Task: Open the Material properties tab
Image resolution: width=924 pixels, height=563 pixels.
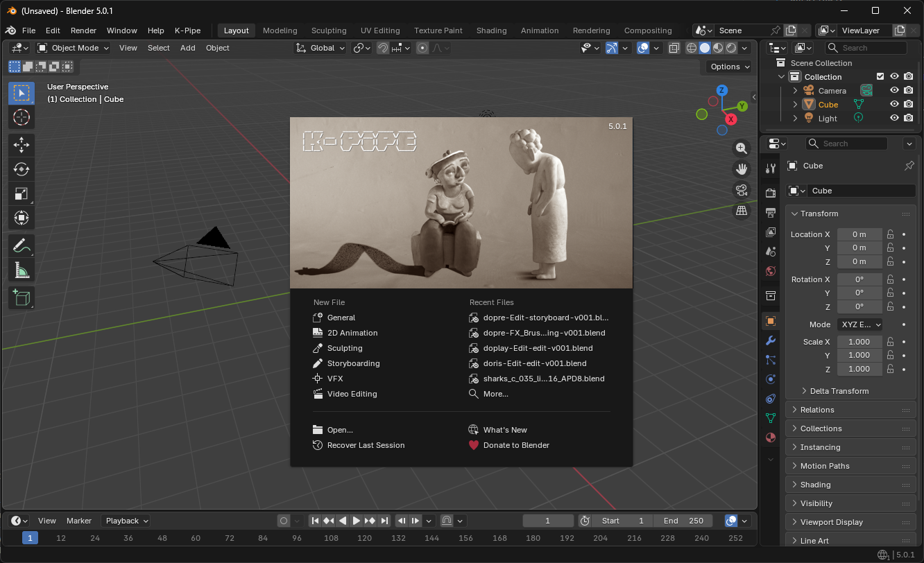Action: pyautogui.click(x=770, y=438)
